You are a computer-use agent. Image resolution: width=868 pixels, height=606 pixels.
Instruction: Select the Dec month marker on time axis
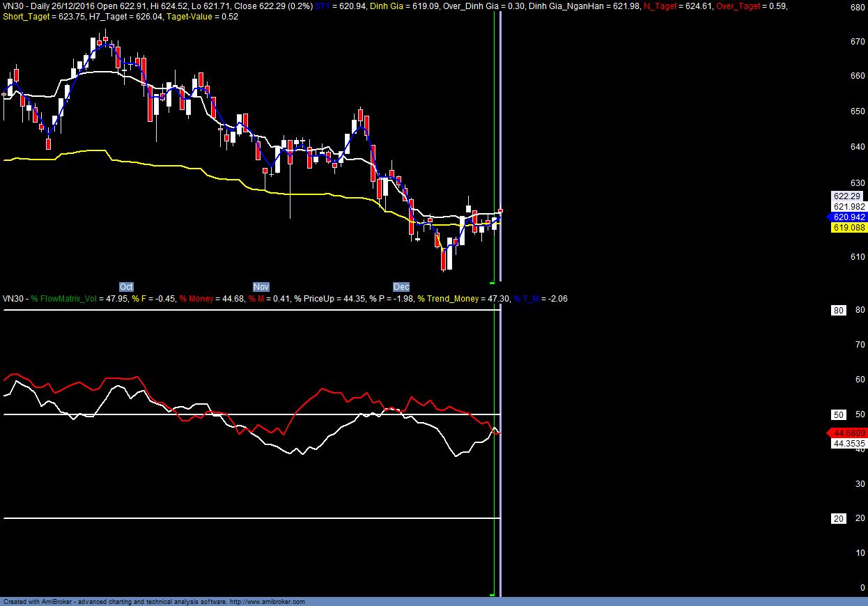pyautogui.click(x=401, y=286)
